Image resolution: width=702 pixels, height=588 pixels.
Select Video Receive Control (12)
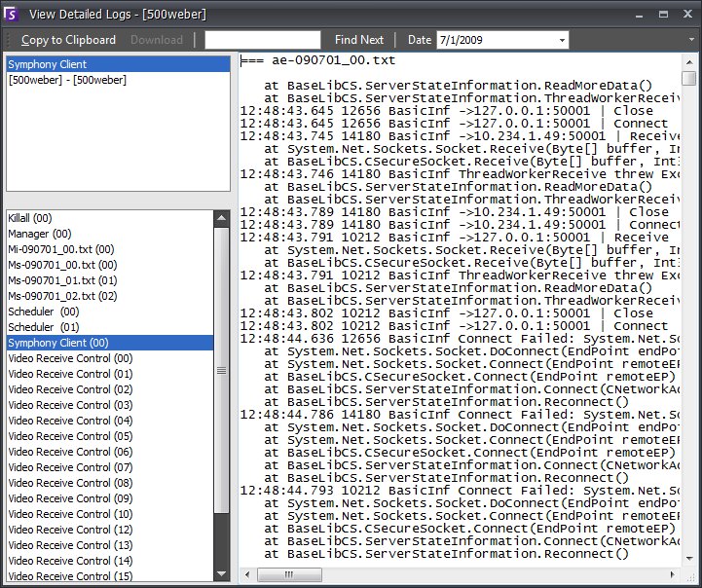(x=110, y=530)
